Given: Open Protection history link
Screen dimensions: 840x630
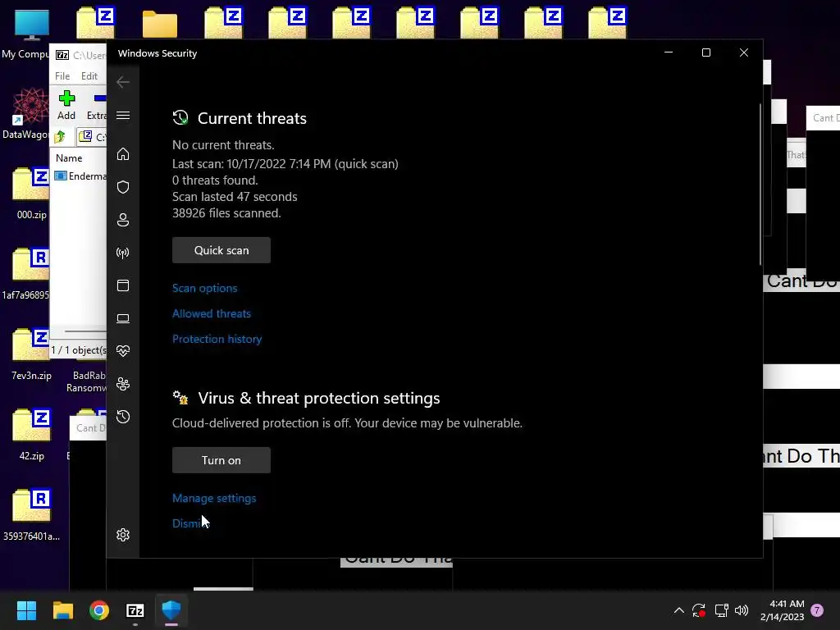Looking at the screenshot, I should [x=217, y=339].
